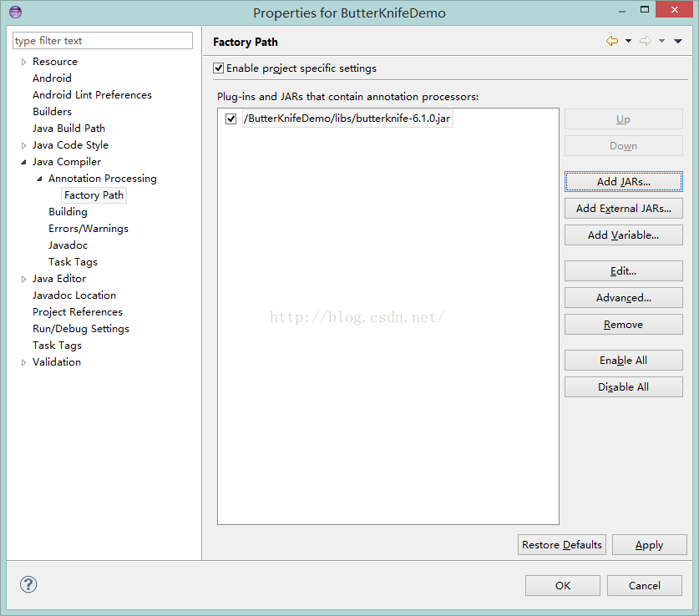Open the Java Build Path page
Screen dimensions: 699x616
click(69, 129)
